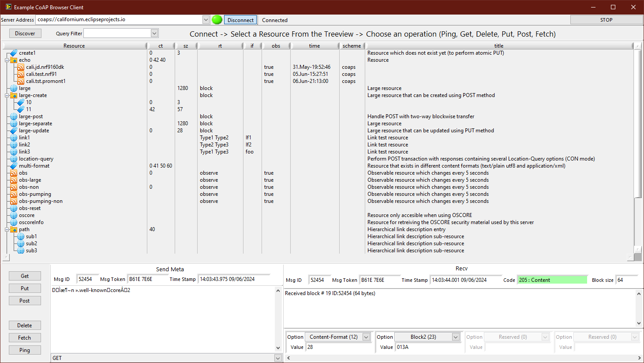Viewport: 644px width, 363px height.
Task: Click the Discover button
Action: click(x=25, y=33)
